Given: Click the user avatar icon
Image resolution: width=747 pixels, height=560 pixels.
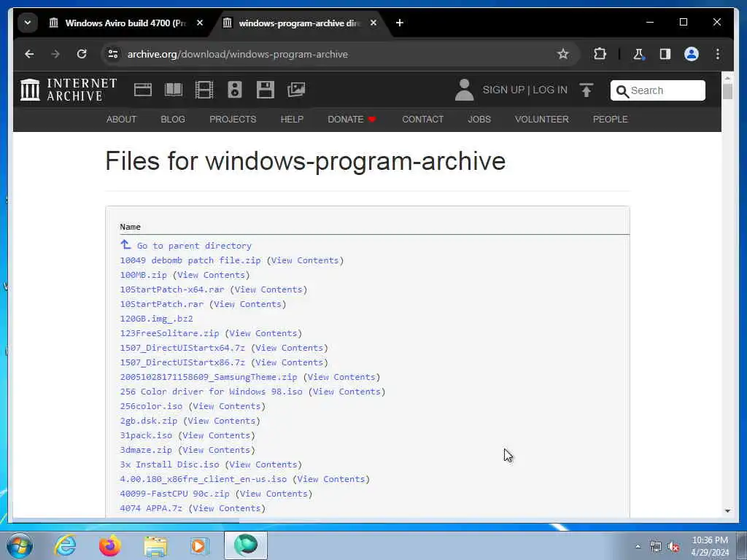Looking at the screenshot, I should pyautogui.click(x=464, y=90).
